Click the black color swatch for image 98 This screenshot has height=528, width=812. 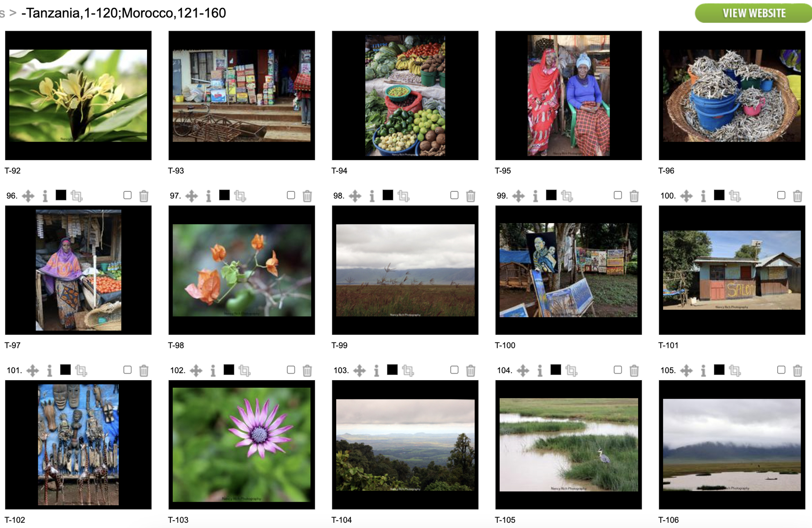[x=388, y=195]
